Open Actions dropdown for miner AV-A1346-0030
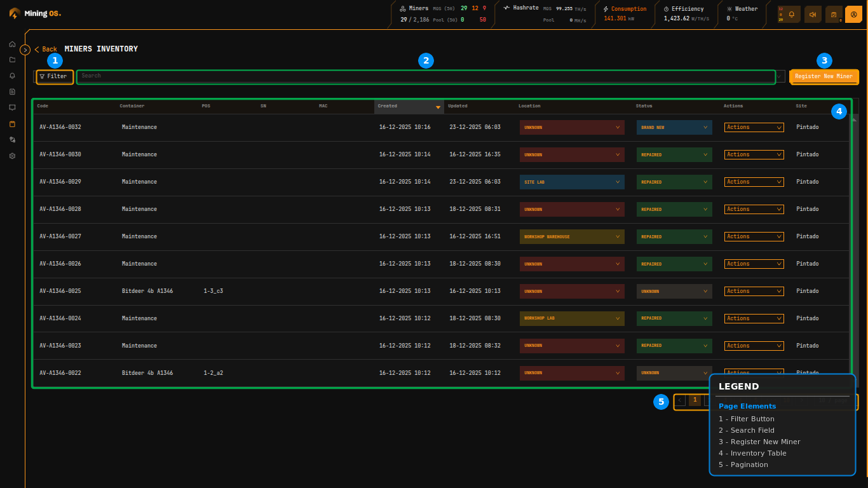Viewport: 868px width, 488px height. click(x=754, y=154)
